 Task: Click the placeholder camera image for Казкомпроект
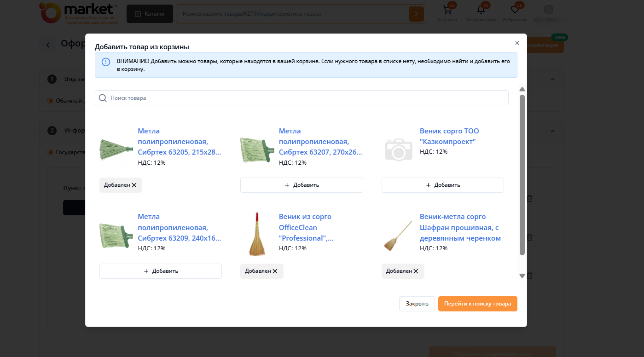(x=399, y=149)
